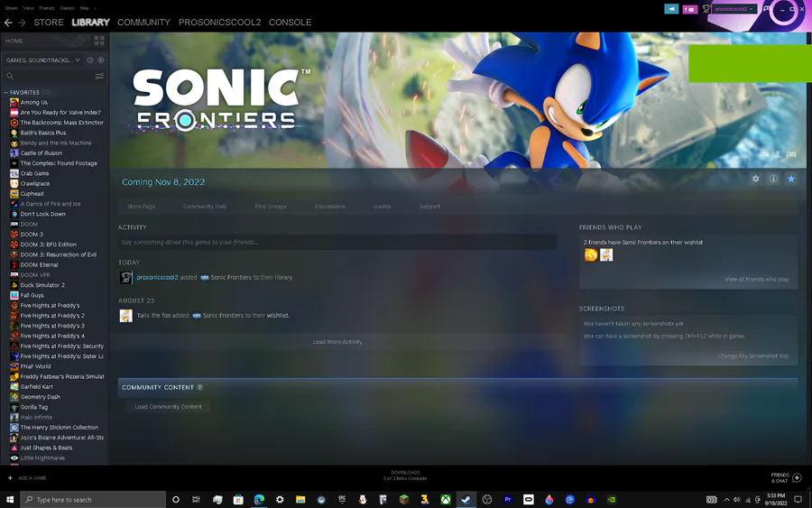Select FNaF World in the list
The height and width of the screenshot is (508, 812).
pyautogui.click(x=35, y=366)
